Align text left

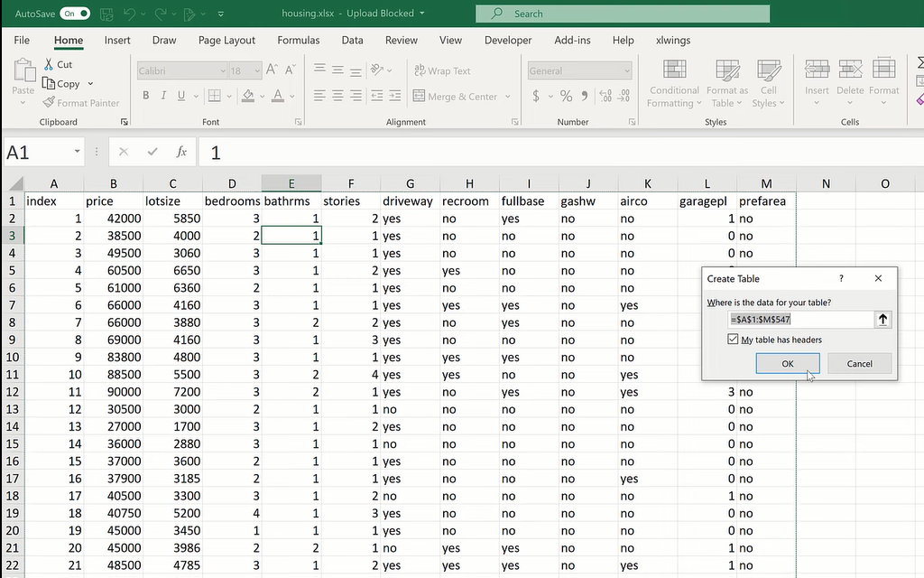tap(319, 96)
